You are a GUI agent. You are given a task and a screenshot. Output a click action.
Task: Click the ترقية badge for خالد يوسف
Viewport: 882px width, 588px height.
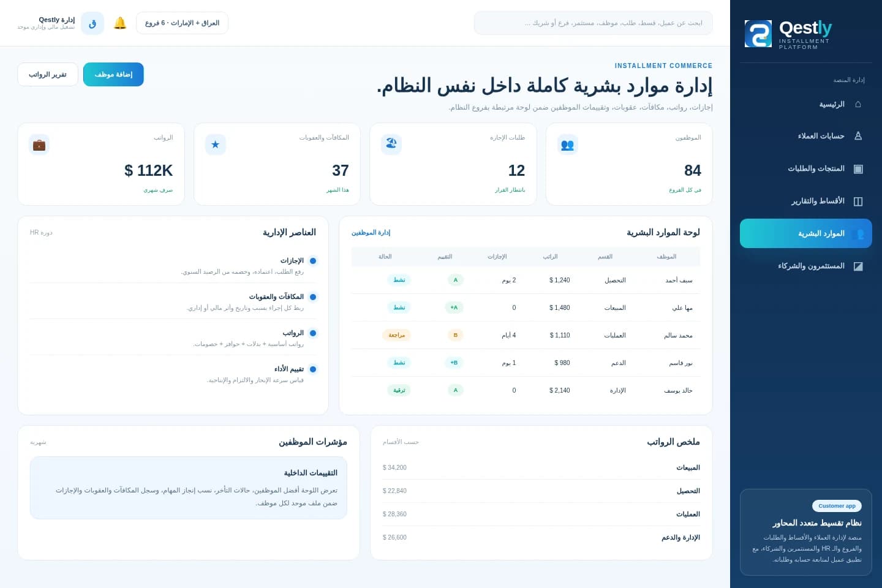(x=399, y=390)
